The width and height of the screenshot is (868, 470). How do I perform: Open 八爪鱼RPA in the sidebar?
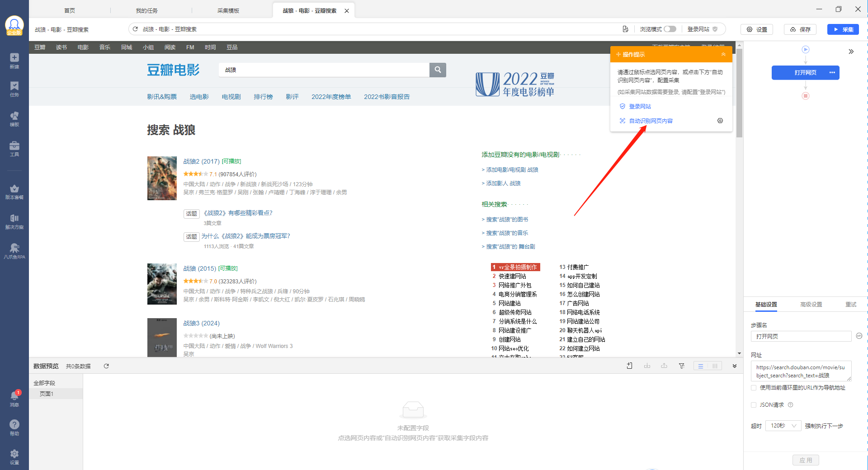[x=14, y=251]
